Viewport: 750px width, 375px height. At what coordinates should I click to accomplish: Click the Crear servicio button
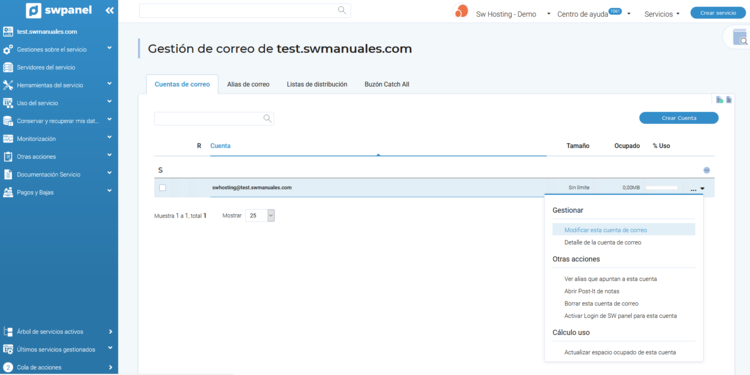(718, 13)
